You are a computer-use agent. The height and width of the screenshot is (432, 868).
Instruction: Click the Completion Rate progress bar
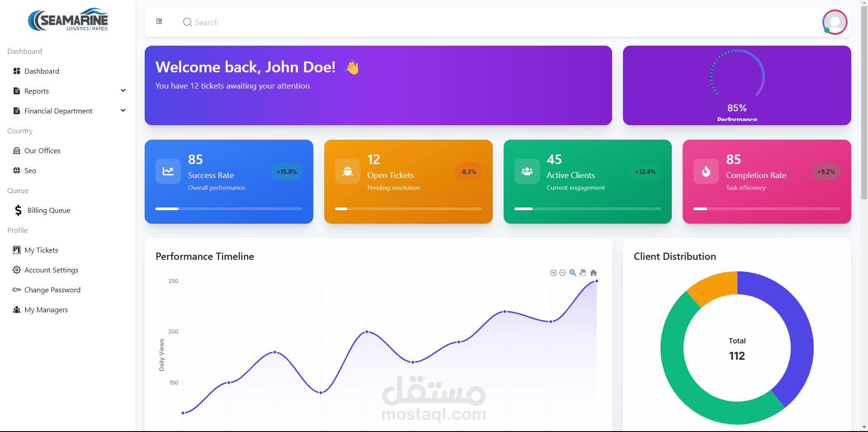pyautogui.click(x=767, y=209)
